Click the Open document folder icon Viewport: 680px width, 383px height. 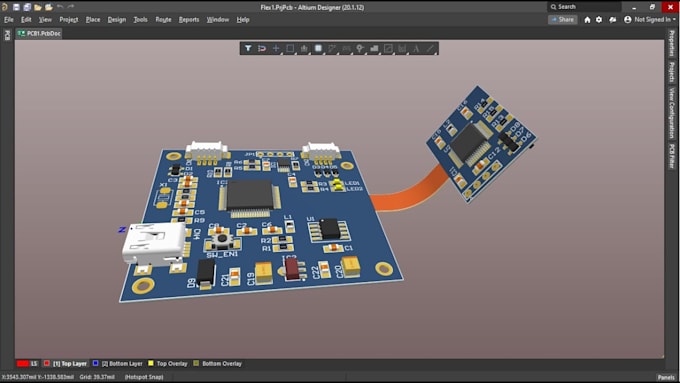coord(38,7)
